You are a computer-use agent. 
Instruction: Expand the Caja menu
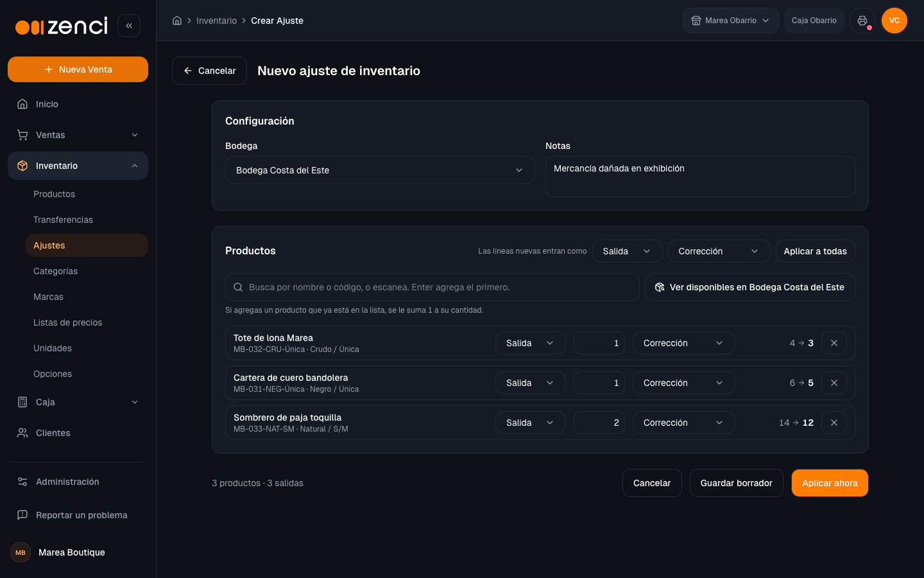pos(78,402)
